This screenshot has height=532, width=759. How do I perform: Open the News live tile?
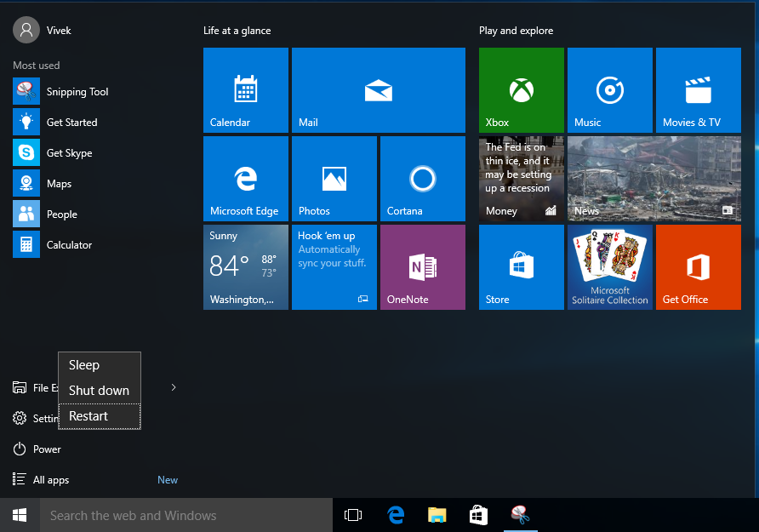654,178
